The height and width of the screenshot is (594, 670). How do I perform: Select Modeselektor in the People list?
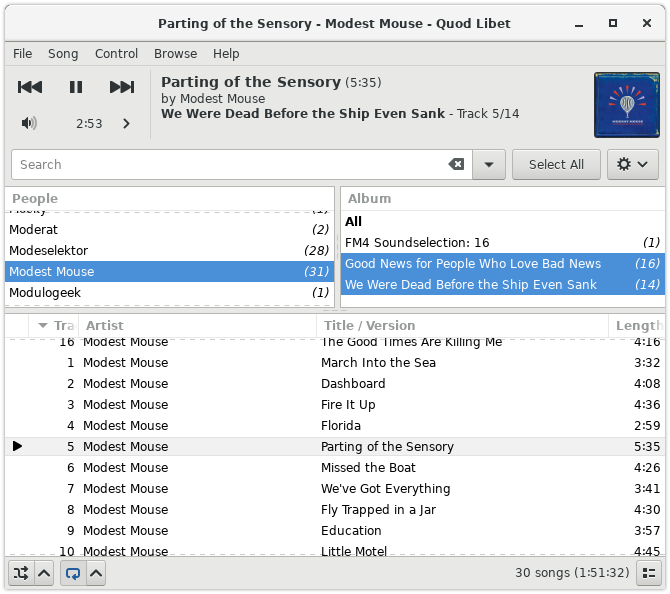pos(49,250)
